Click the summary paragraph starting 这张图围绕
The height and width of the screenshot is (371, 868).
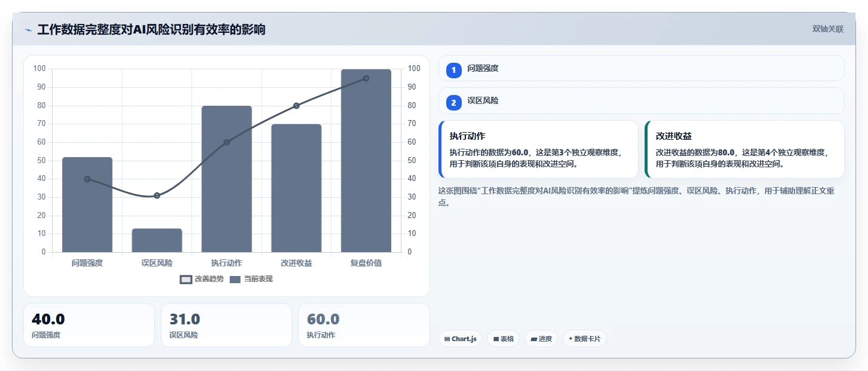click(x=636, y=197)
